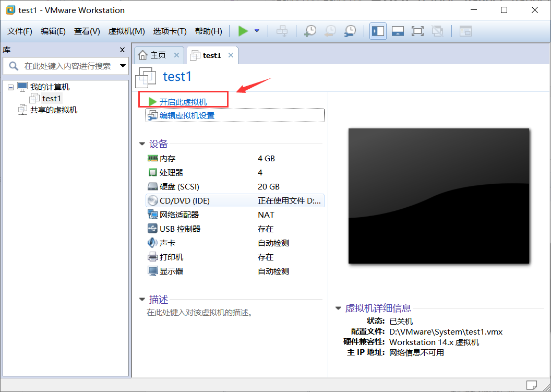
Task: Open the snapshot manager icon
Action: (350, 31)
